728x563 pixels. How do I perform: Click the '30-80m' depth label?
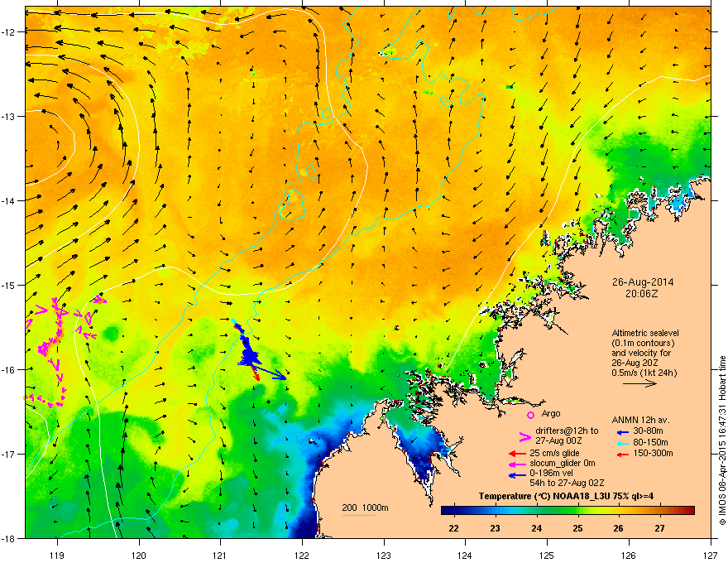pyautogui.click(x=648, y=431)
